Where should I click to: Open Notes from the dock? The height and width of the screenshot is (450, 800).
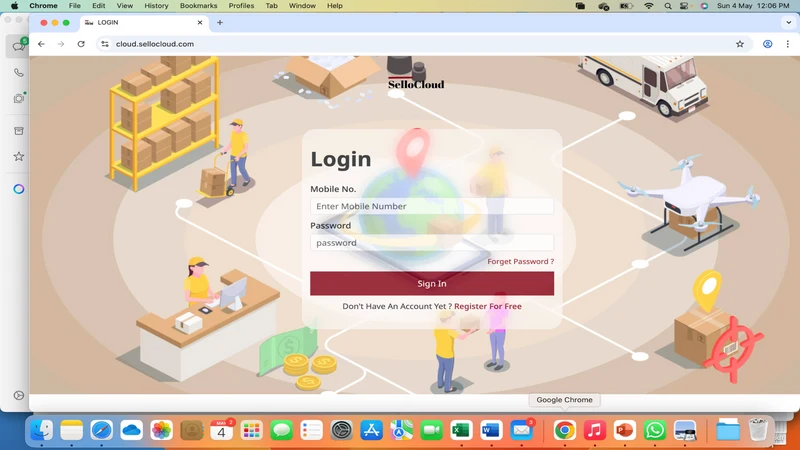tap(71, 430)
